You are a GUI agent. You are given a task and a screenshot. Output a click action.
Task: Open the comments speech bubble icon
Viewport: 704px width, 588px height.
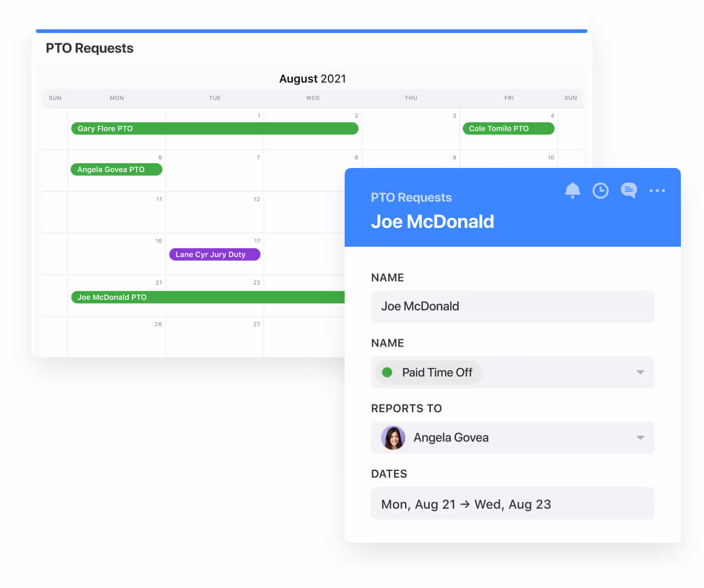pos(628,190)
